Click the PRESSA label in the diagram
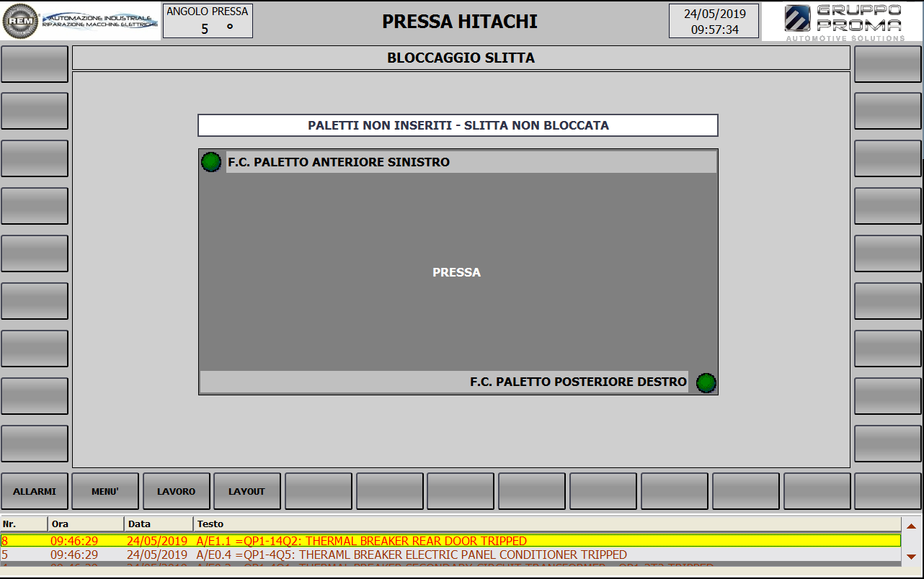 (x=457, y=272)
